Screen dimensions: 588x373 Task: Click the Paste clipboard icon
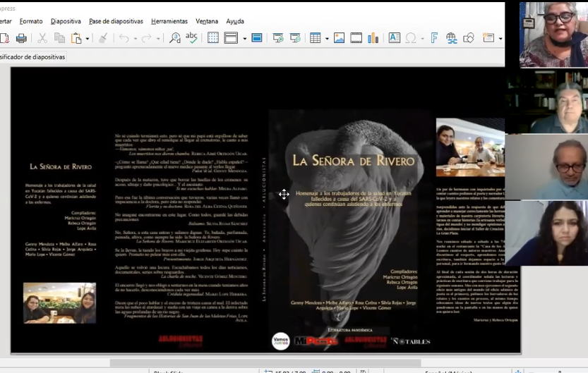pyautogui.click(x=76, y=38)
